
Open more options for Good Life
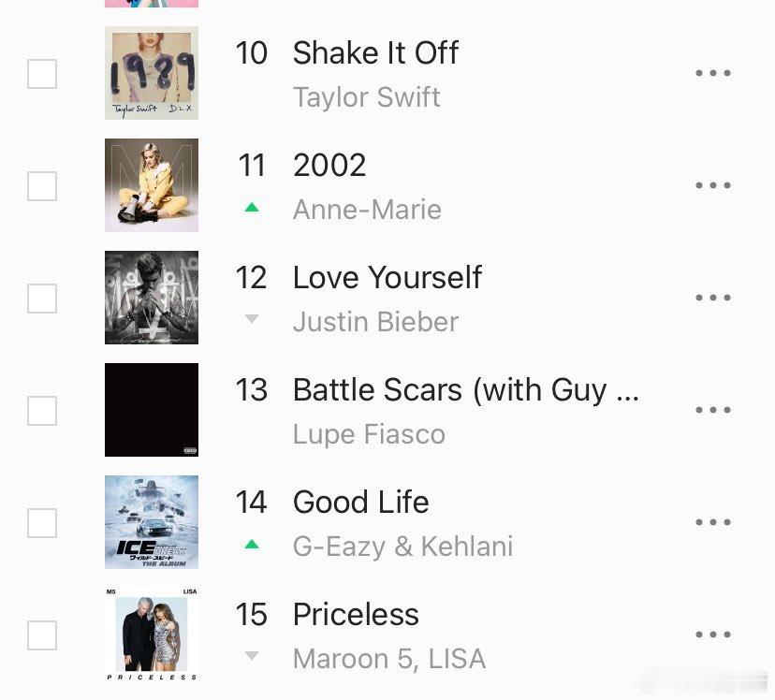(x=712, y=522)
